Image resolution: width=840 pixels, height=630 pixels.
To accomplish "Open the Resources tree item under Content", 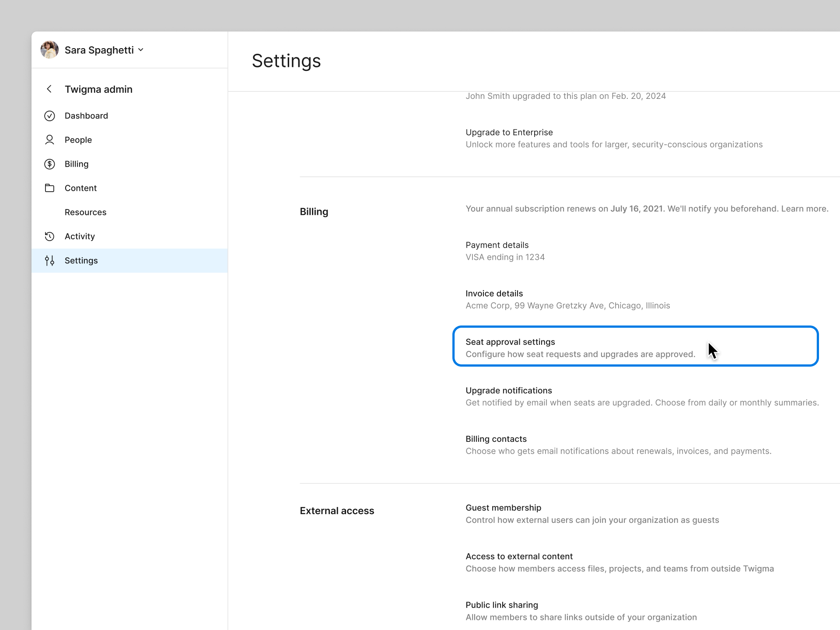I will coord(85,212).
